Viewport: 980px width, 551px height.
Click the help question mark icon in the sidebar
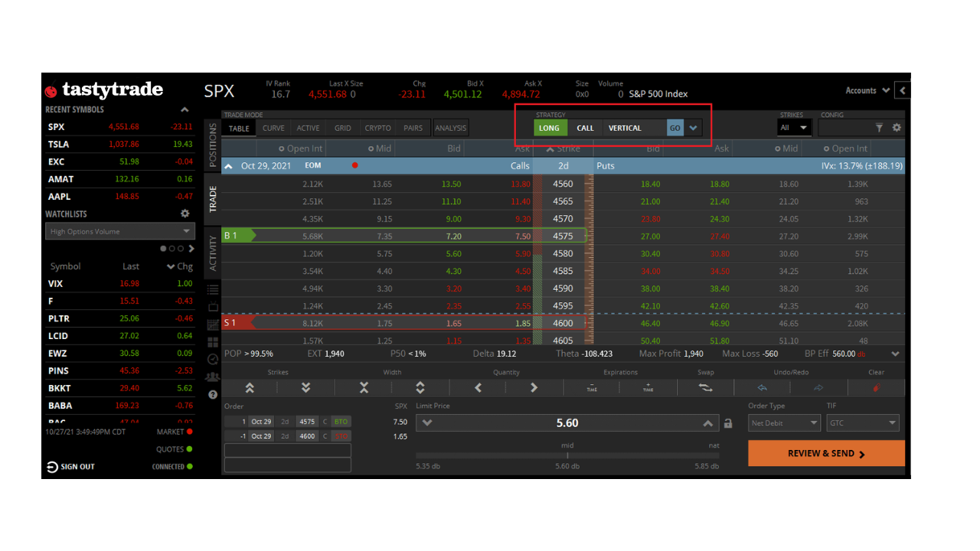(x=213, y=395)
